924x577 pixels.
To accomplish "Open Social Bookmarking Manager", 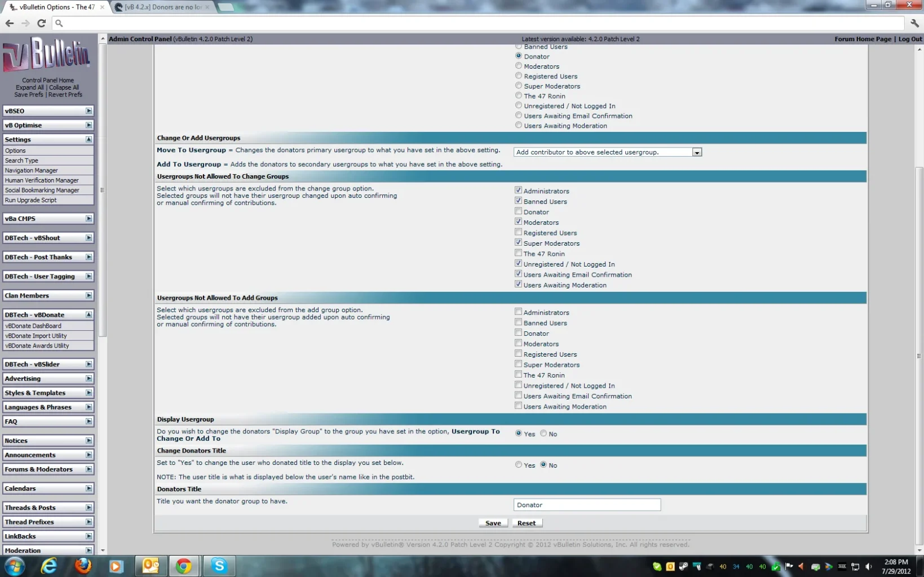I will click(47, 190).
